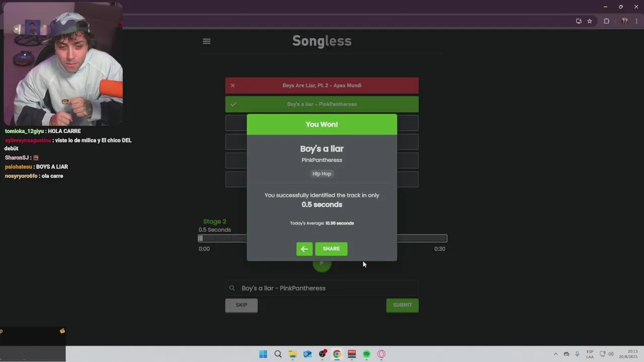Image resolution: width=644 pixels, height=362 pixels.
Task: Share the result with the SHARE button
Action: click(331, 249)
